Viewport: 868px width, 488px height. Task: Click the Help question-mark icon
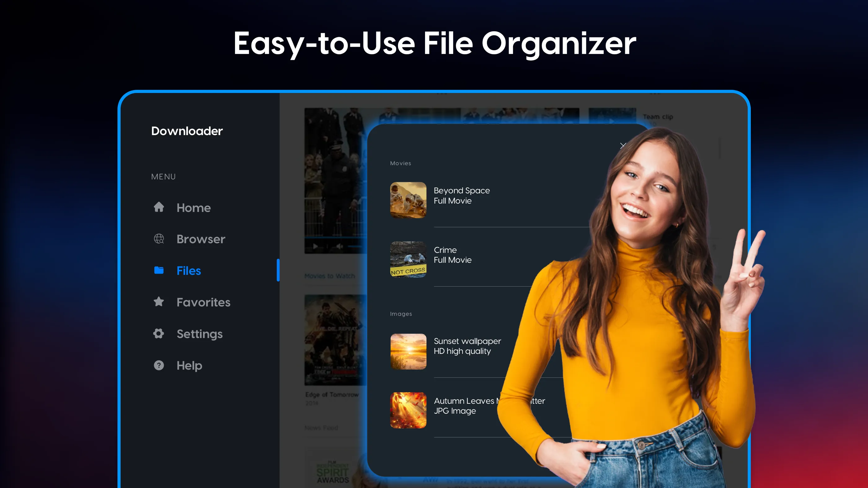[x=158, y=365]
